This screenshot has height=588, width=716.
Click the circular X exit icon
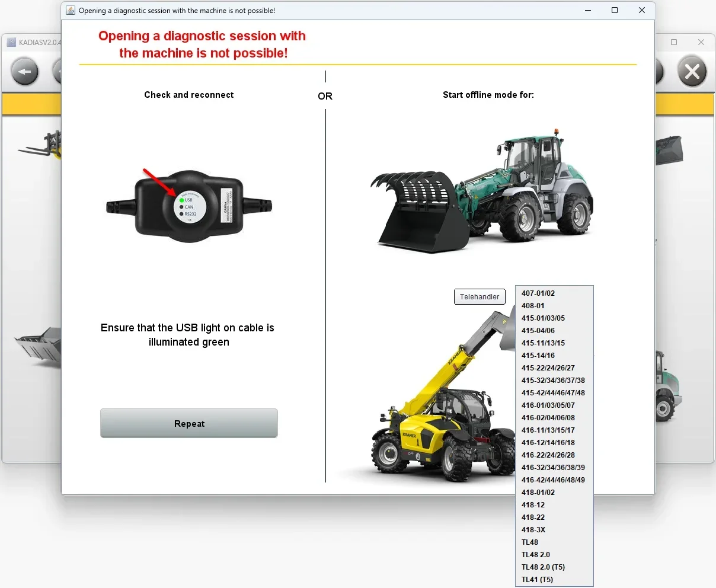point(692,71)
